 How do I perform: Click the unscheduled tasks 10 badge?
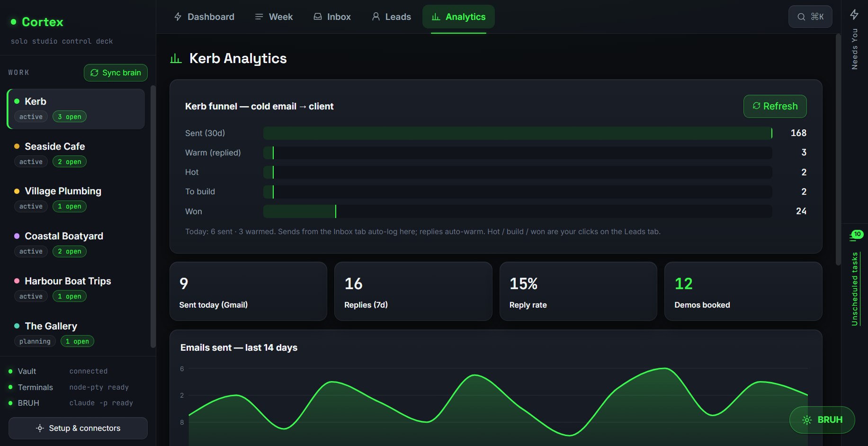[x=857, y=234]
